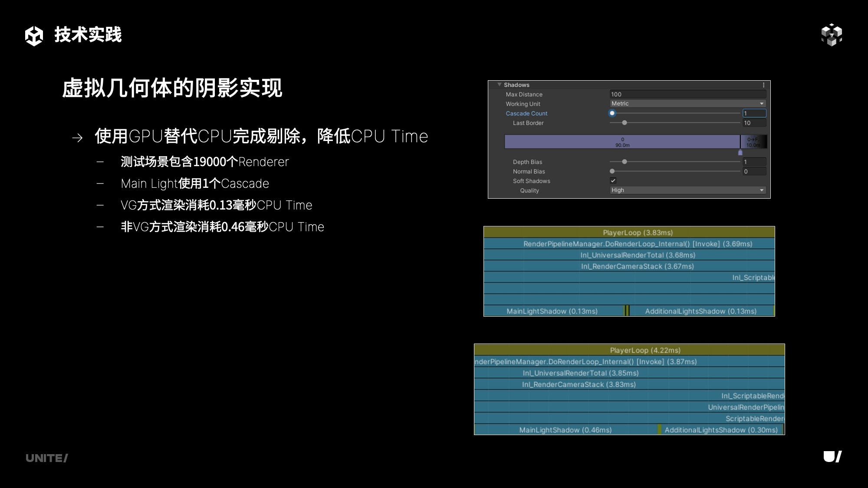Click the cascade split handle marker
This screenshot has width=868, height=488.
pos(740,152)
